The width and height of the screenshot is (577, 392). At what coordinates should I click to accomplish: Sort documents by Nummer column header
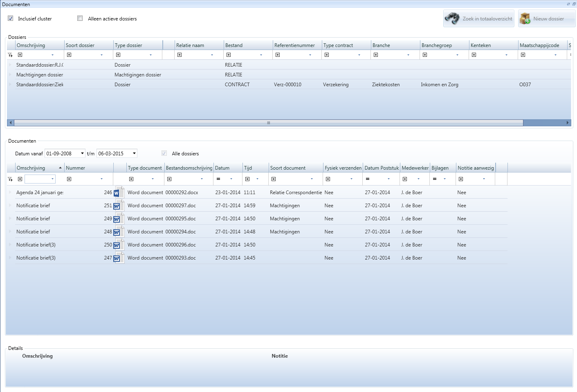(x=89, y=168)
